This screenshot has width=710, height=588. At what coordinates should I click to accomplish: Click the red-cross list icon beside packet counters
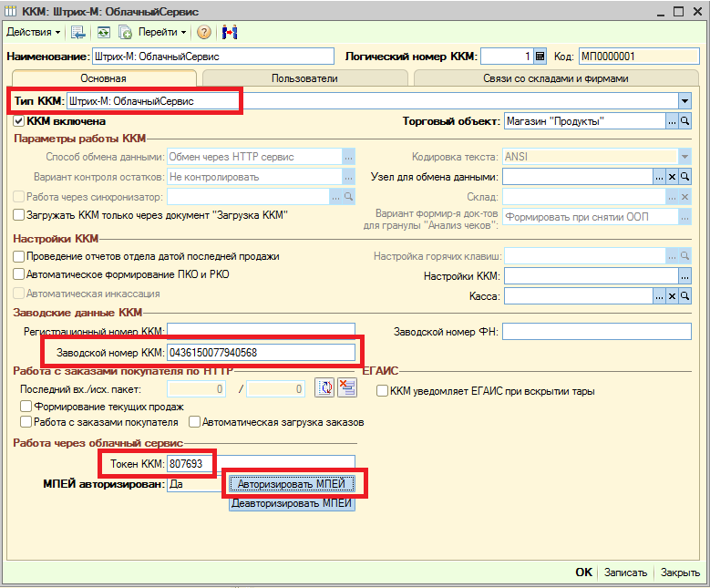[346, 388]
